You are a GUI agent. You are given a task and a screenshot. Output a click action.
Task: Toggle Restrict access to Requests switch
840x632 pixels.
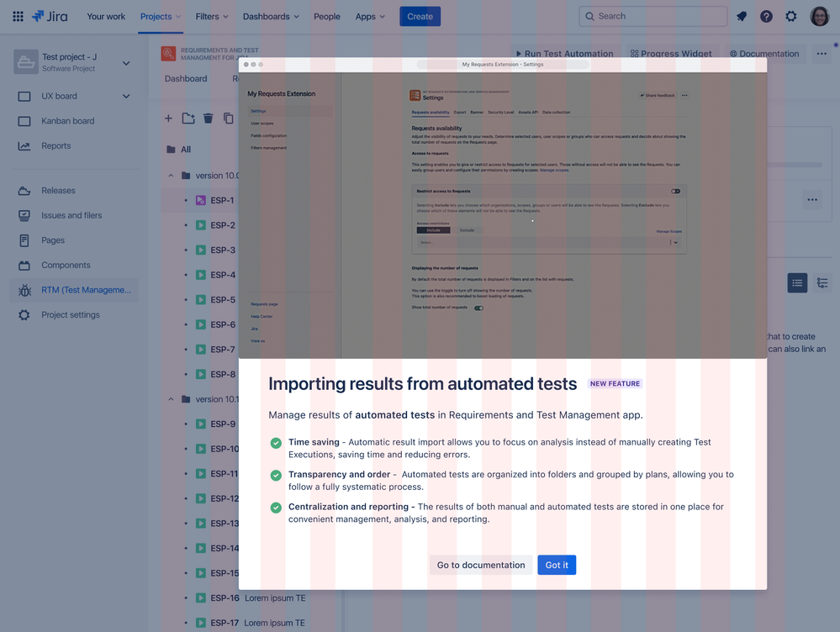pos(675,192)
